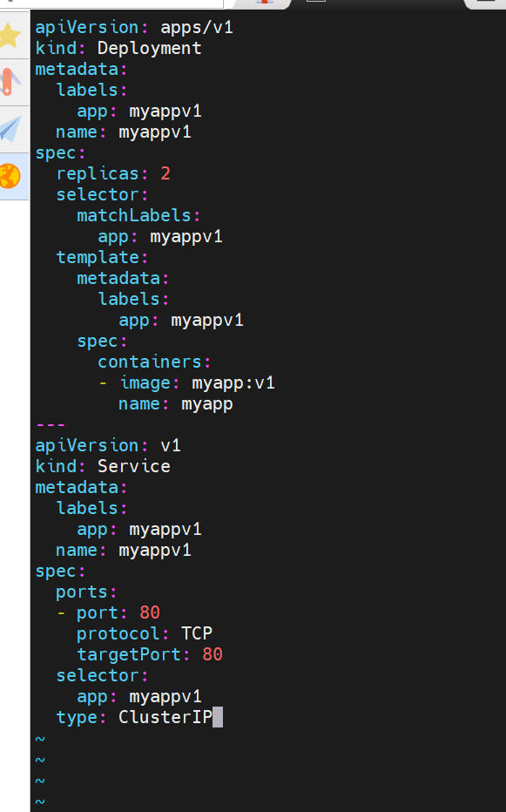
Task: Click 'spec:' line directly above containers
Action: tap(102, 342)
